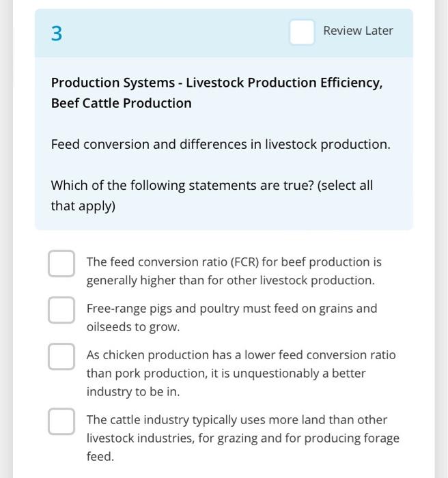Click the "Beef Cattle Production" heading line
448x478 pixels.
[x=121, y=103]
